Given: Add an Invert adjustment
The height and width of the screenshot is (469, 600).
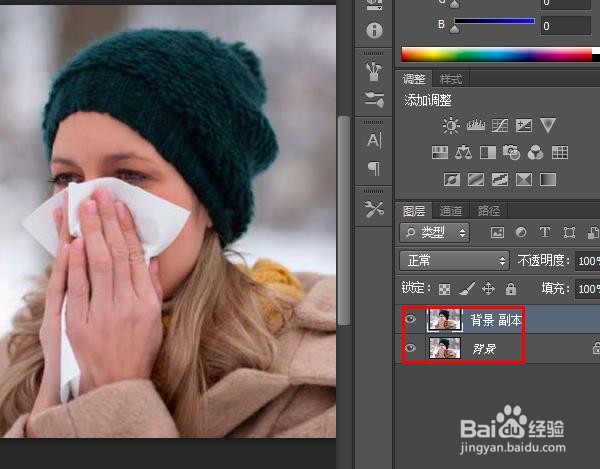Looking at the screenshot, I should [x=452, y=179].
